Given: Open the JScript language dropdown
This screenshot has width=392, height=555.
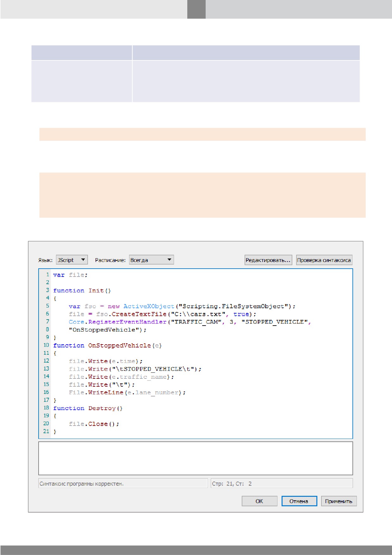Looking at the screenshot, I should click(72, 260).
